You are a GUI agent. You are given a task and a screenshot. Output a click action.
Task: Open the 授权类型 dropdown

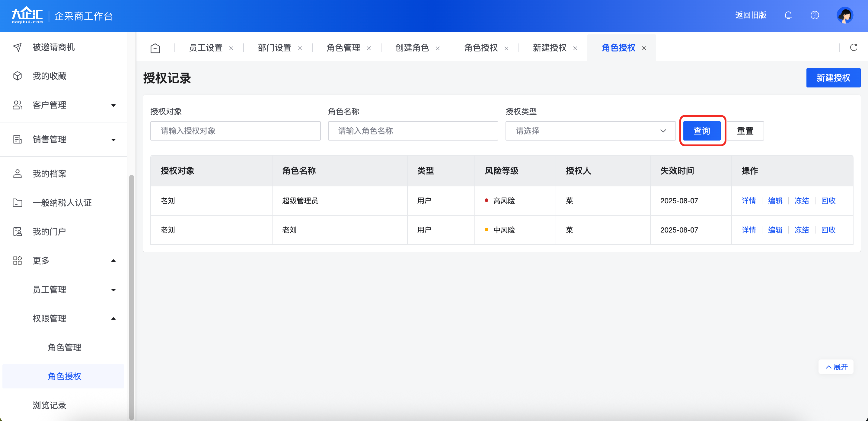click(x=590, y=131)
